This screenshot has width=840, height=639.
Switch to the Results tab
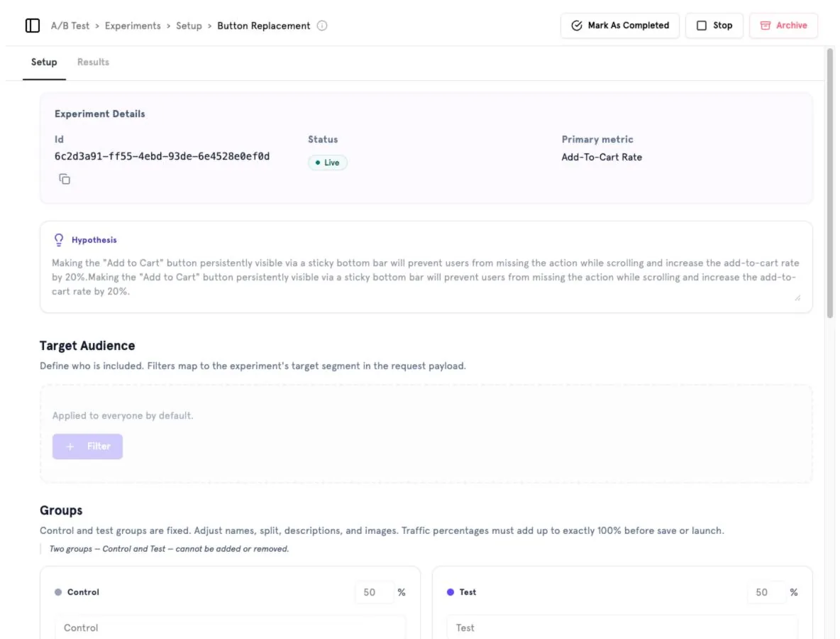point(93,62)
